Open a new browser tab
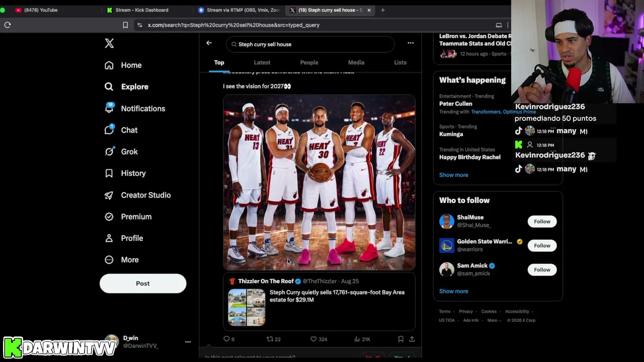Image resolution: width=644 pixels, height=362 pixels. click(383, 10)
